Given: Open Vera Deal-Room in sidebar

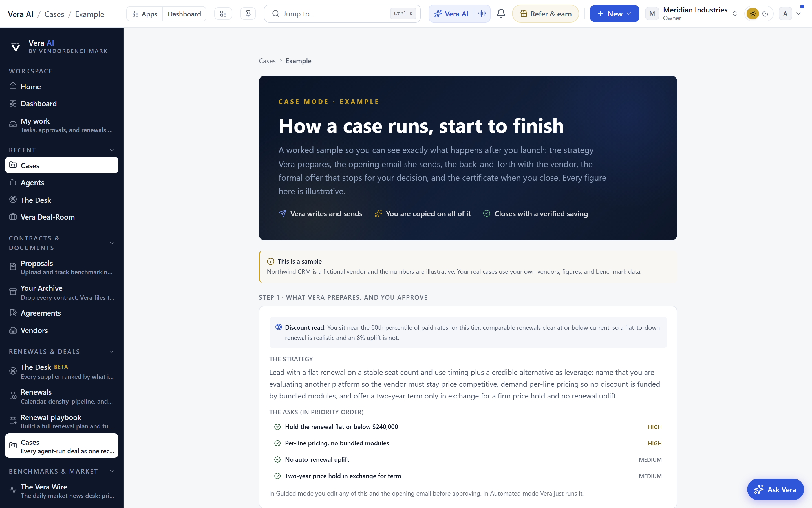Looking at the screenshot, I should point(62,217).
